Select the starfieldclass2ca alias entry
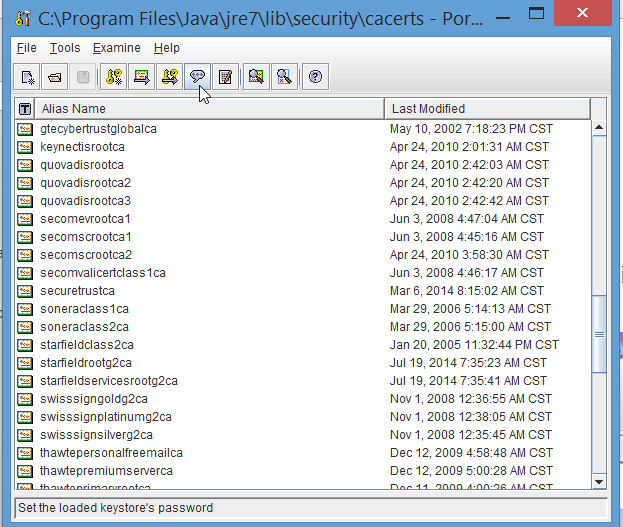The width and height of the screenshot is (623, 527). point(87,345)
